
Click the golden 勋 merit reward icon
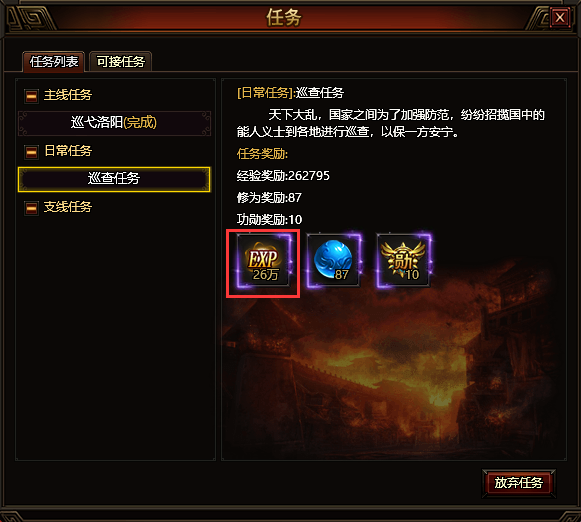[x=403, y=261]
